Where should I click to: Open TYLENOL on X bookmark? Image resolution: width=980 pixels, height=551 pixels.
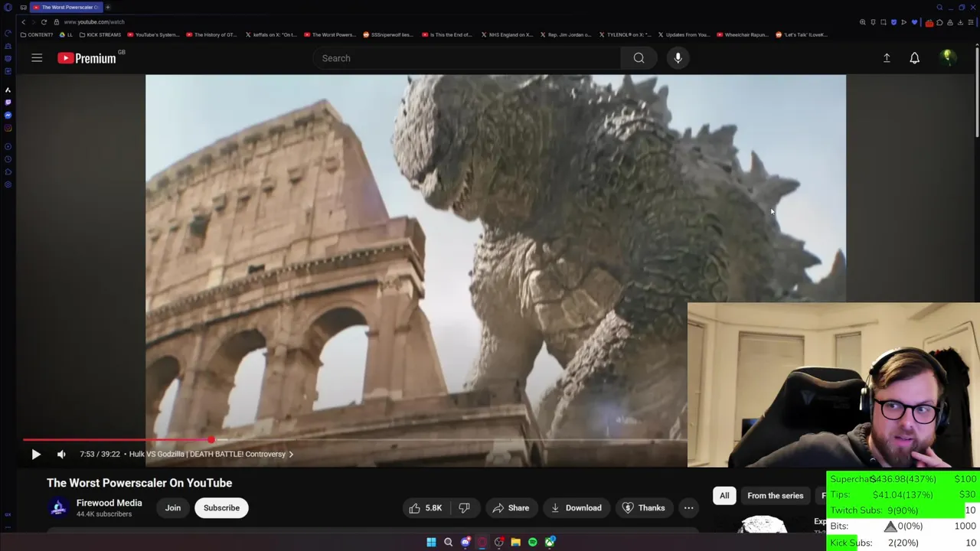625,34
